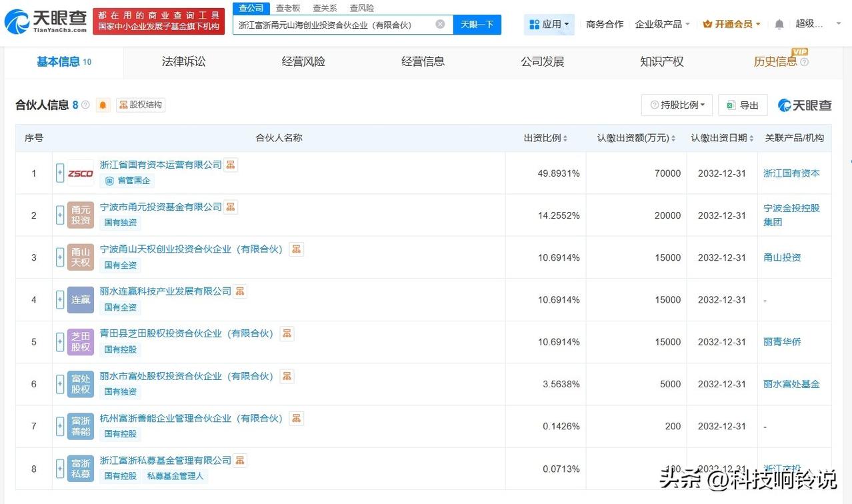This screenshot has width=852, height=504.
Task: Open equity structure icon for 宁波市甬元投资基金有限公司
Action: [231, 207]
